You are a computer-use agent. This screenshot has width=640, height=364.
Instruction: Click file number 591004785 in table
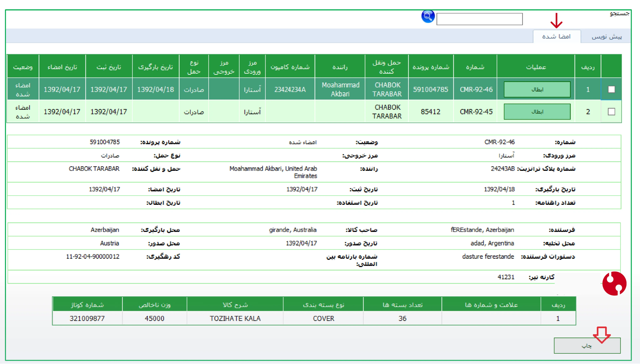pyautogui.click(x=430, y=89)
